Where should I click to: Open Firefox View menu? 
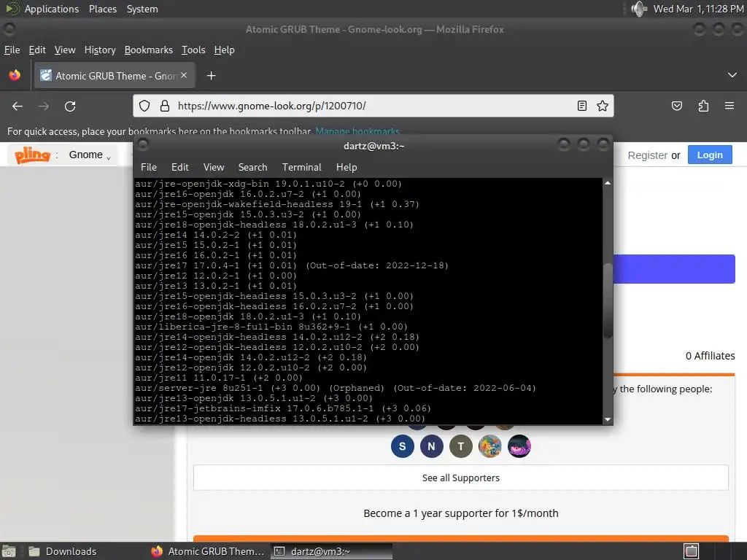pyautogui.click(x=65, y=50)
